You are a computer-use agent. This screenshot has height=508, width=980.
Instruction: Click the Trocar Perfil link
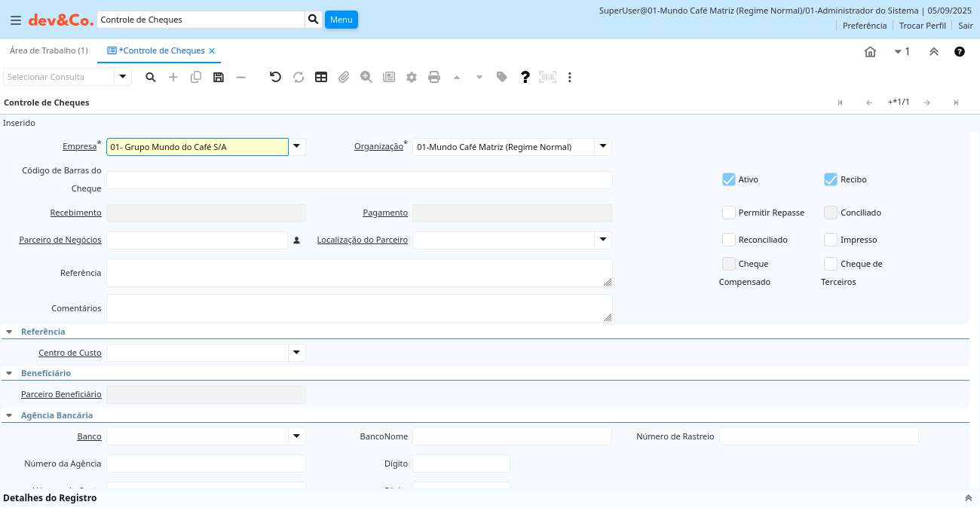coord(922,26)
